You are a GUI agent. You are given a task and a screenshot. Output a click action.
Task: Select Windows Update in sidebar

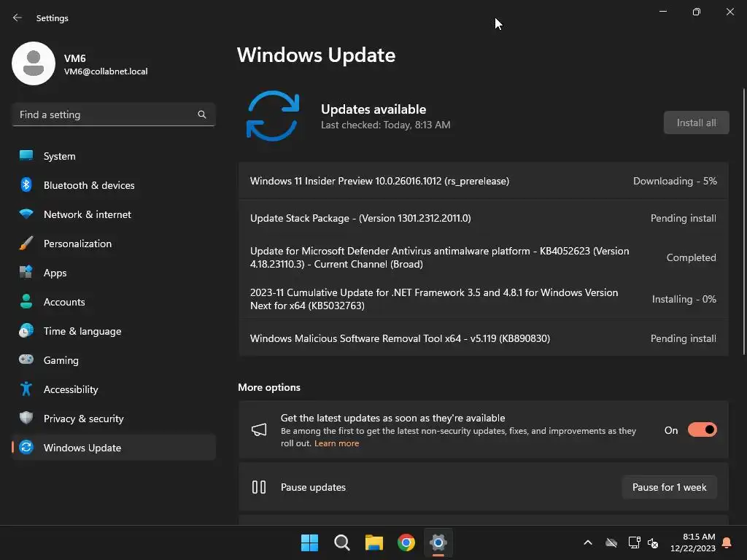coord(114,447)
